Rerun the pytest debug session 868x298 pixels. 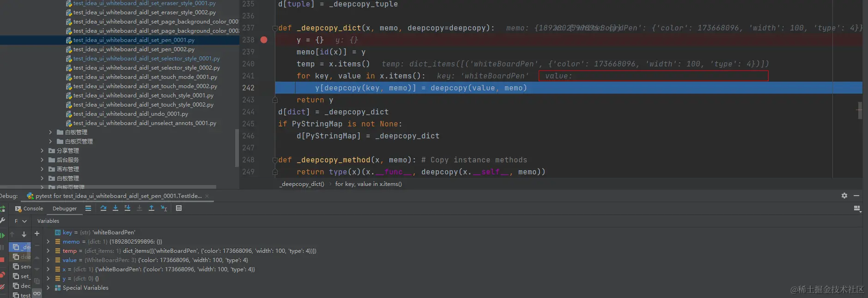pos(2,209)
